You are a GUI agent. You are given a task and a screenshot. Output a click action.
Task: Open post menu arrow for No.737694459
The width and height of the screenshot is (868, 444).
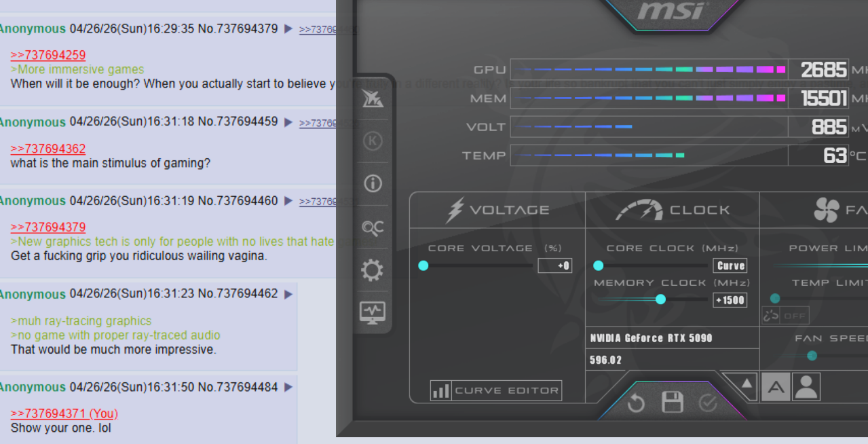288,122
